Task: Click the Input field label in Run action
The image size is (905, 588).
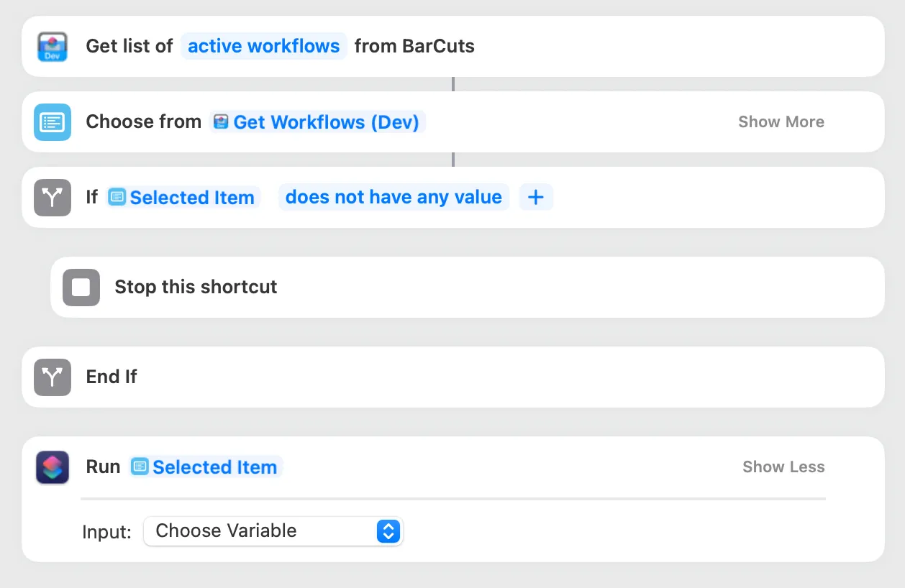Action: pos(106,532)
